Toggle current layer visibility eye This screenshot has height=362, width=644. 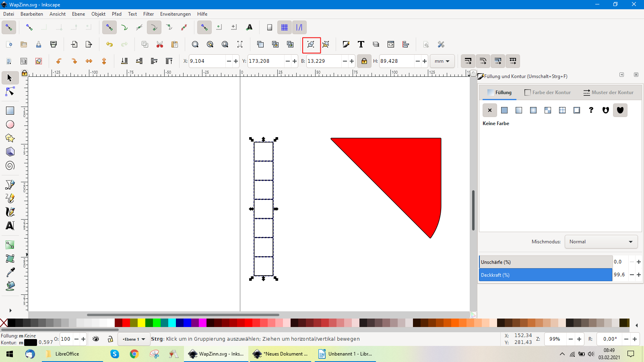96,339
